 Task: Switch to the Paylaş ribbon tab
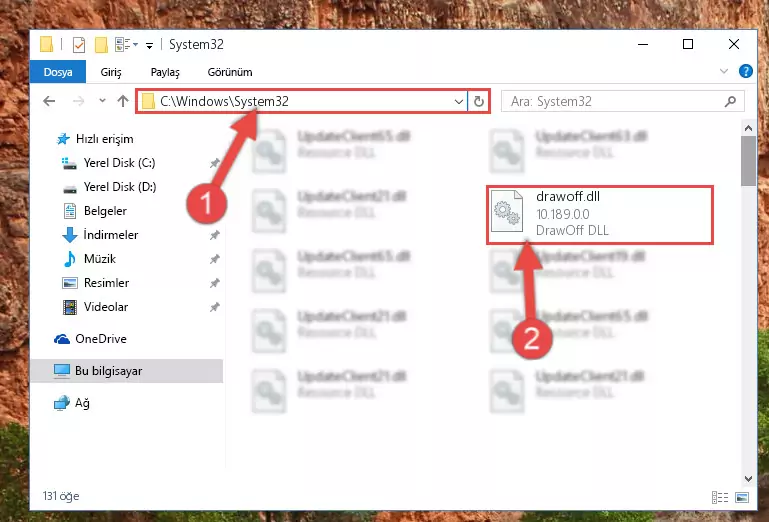click(x=165, y=72)
